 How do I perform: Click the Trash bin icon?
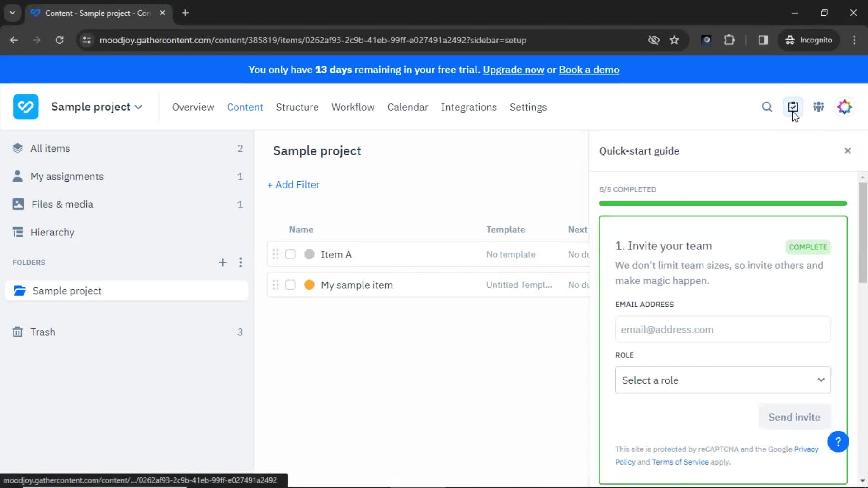[x=18, y=332]
